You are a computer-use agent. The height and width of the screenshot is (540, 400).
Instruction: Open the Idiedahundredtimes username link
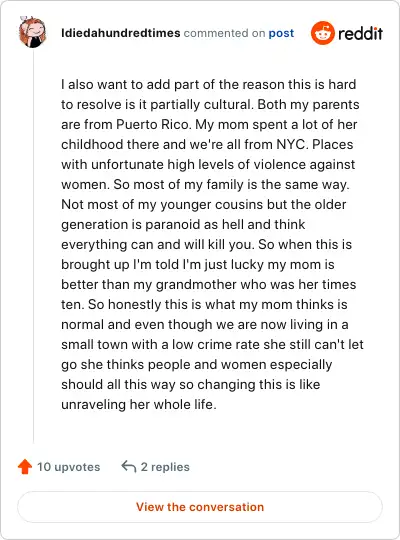point(121,33)
